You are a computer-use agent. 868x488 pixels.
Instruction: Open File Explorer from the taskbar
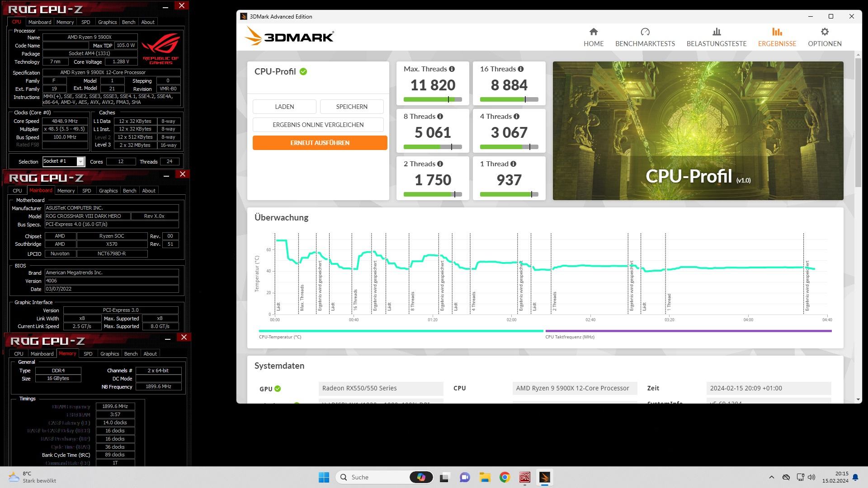pos(485,477)
